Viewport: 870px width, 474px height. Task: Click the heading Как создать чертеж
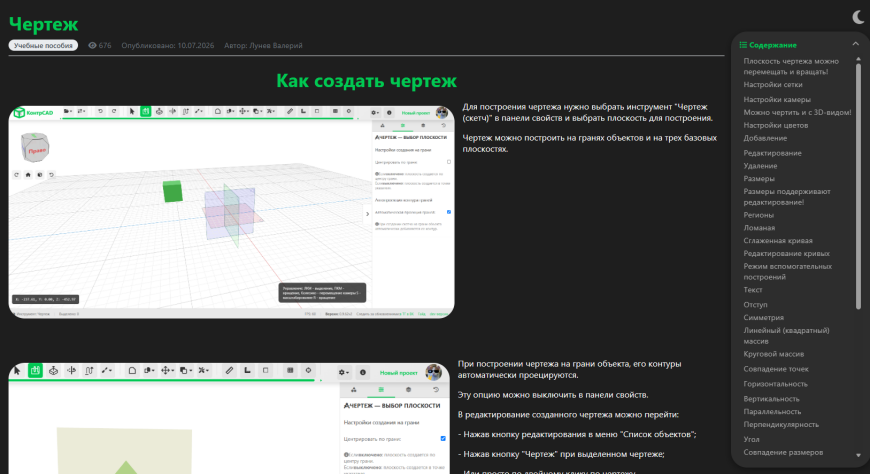pos(366,81)
